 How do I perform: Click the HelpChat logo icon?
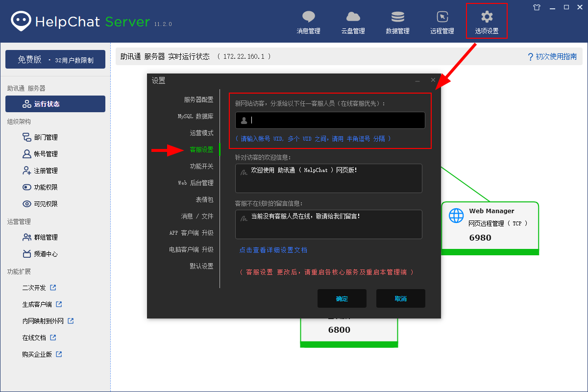(x=21, y=21)
